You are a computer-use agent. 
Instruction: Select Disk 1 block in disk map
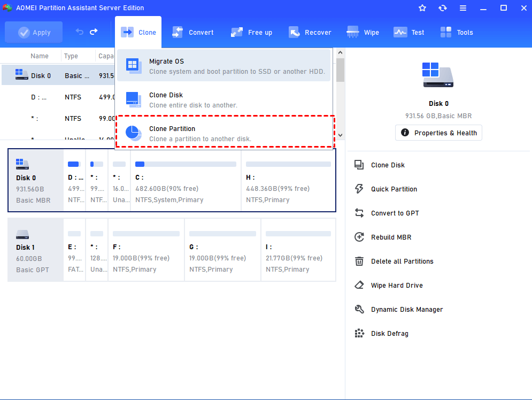36,250
